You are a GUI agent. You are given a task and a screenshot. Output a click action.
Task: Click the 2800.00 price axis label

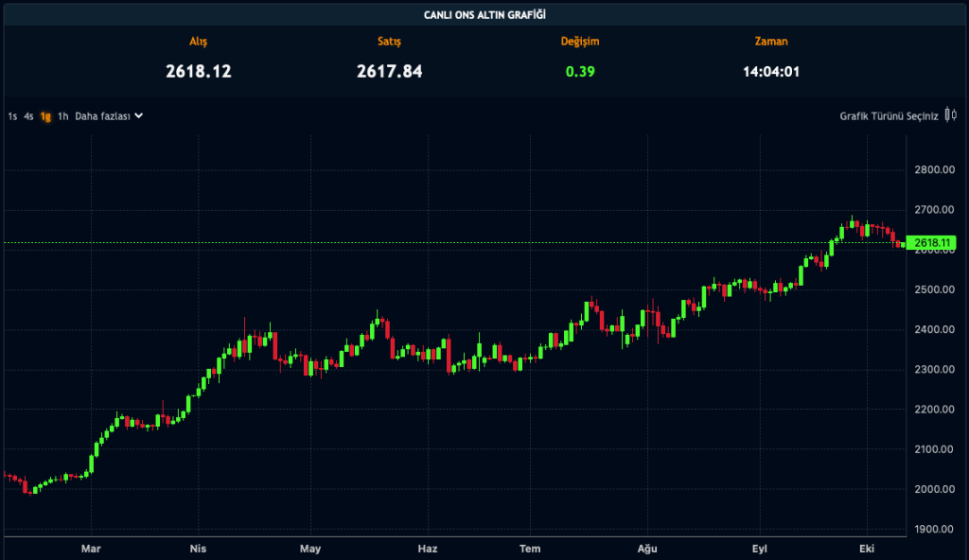(934, 170)
